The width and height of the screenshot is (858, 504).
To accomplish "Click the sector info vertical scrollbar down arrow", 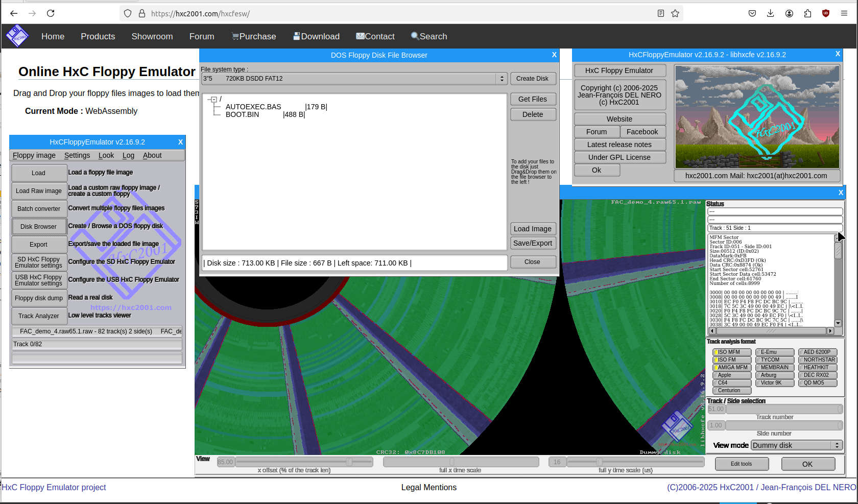I will click(838, 323).
